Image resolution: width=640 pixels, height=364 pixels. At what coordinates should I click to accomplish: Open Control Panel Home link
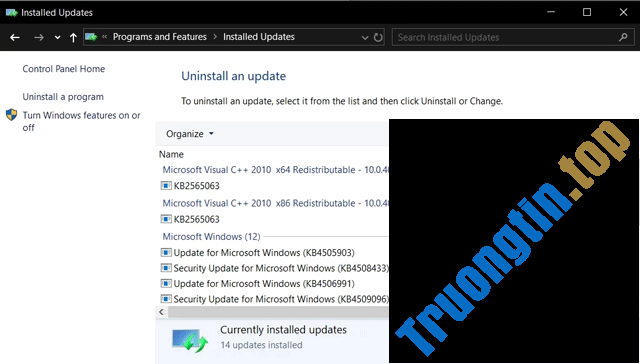point(64,69)
